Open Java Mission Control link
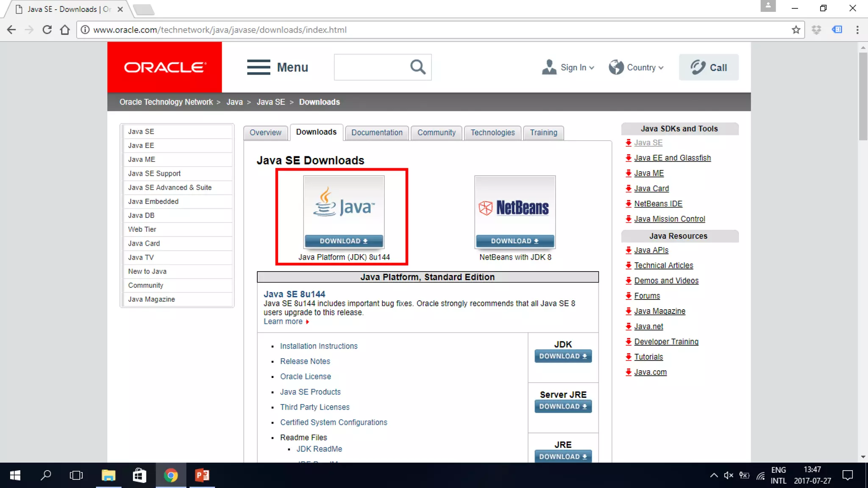The width and height of the screenshot is (868, 488). [x=670, y=219]
